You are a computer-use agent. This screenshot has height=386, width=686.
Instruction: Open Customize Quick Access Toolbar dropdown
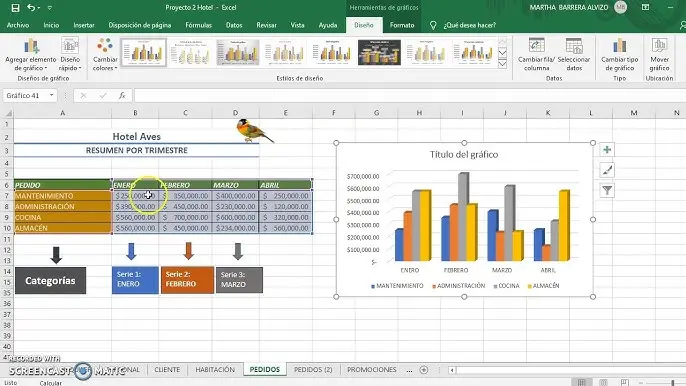(x=49, y=8)
